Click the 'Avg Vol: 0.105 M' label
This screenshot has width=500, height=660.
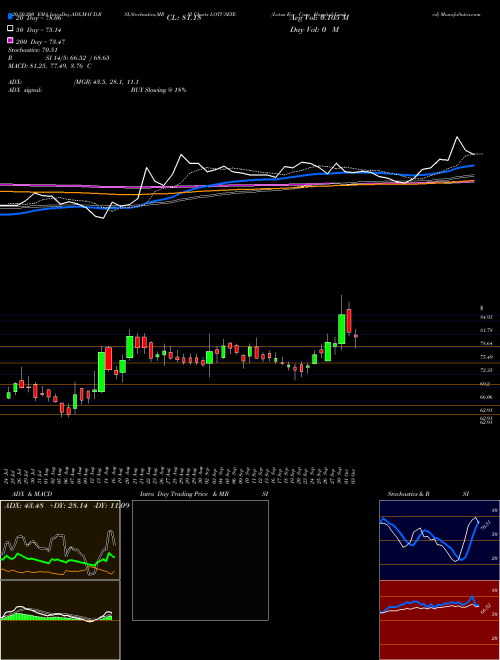319,18
